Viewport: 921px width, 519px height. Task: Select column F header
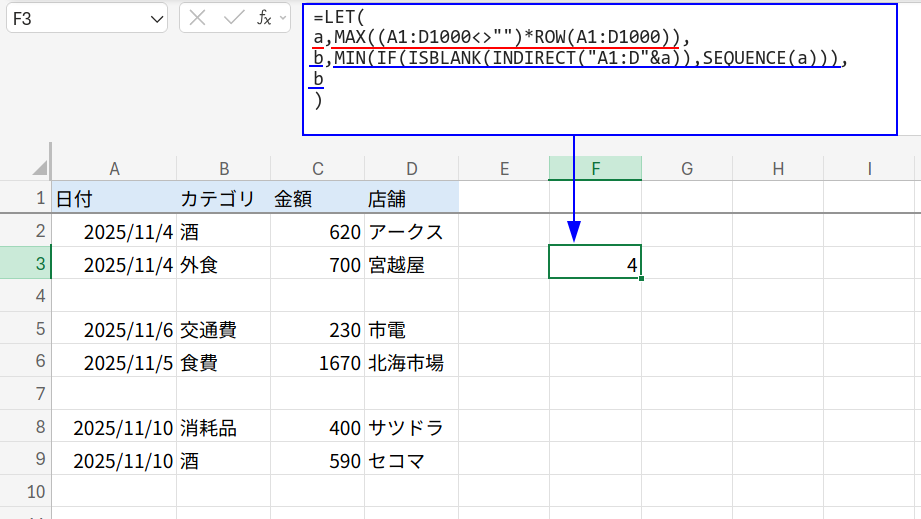click(595, 168)
